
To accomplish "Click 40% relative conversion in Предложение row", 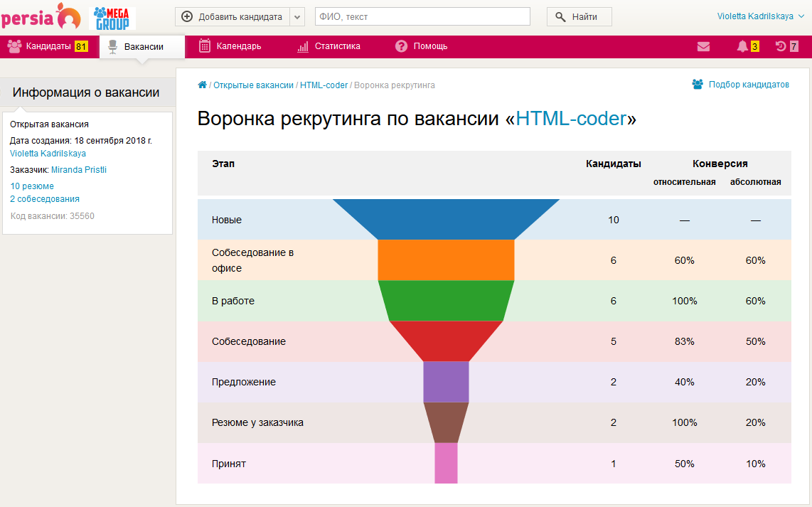I will pyautogui.click(x=684, y=382).
